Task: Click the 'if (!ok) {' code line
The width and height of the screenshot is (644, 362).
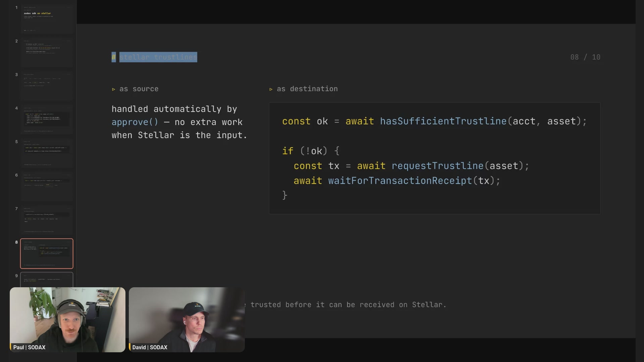Action: click(311, 151)
